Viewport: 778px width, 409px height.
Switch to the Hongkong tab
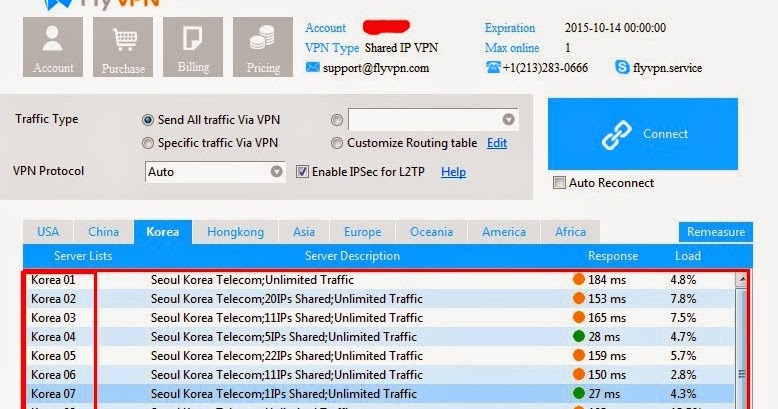[235, 232]
